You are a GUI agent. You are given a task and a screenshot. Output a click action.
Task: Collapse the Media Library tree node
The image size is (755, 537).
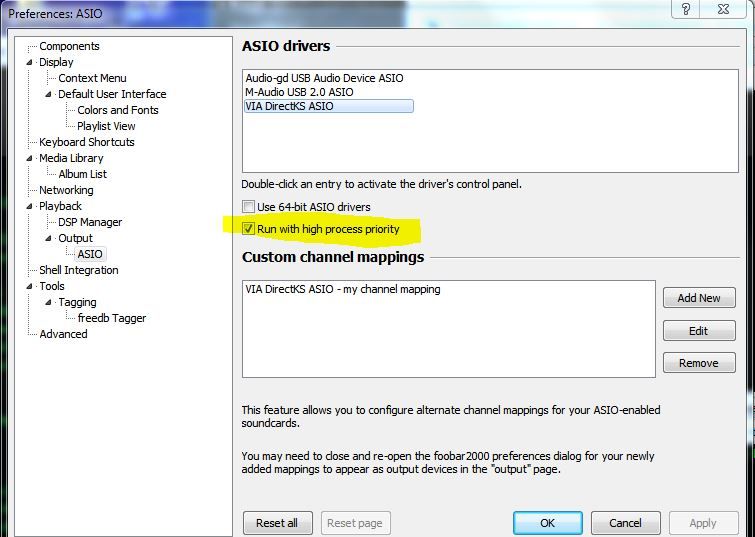30,158
